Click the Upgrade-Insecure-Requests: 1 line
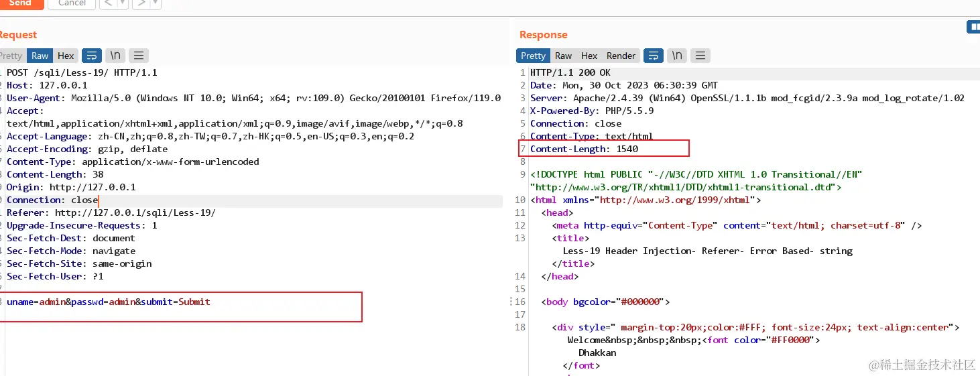The width and height of the screenshot is (980, 376). (x=82, y=225)
